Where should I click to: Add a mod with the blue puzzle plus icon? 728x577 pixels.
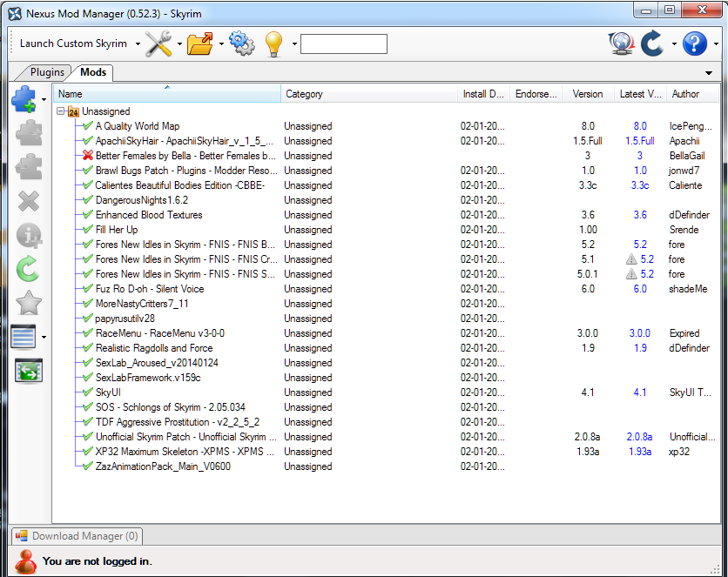pos(24,99)
